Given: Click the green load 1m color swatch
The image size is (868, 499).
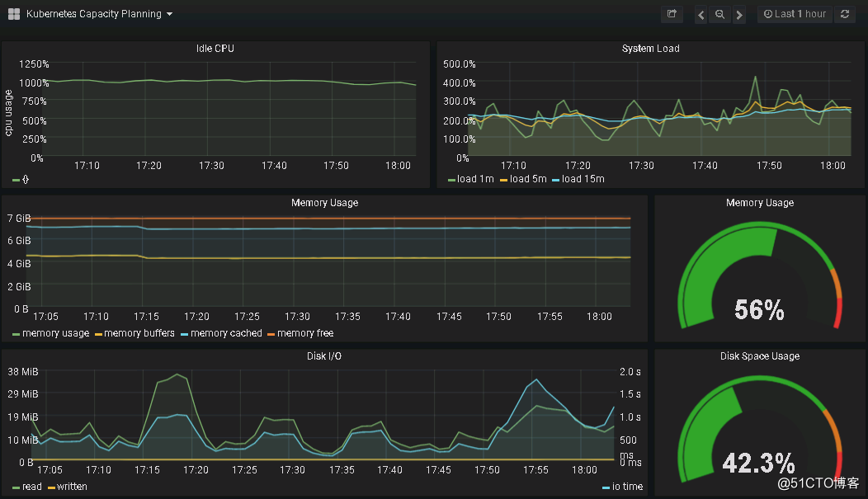Looking at the screenshot, I should pyautogui.click(x=451, y=180).
